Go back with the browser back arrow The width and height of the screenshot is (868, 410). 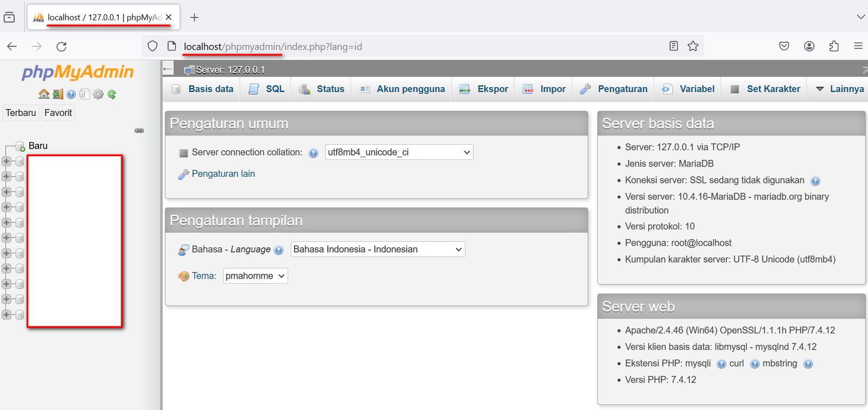[x=12, y=47]
